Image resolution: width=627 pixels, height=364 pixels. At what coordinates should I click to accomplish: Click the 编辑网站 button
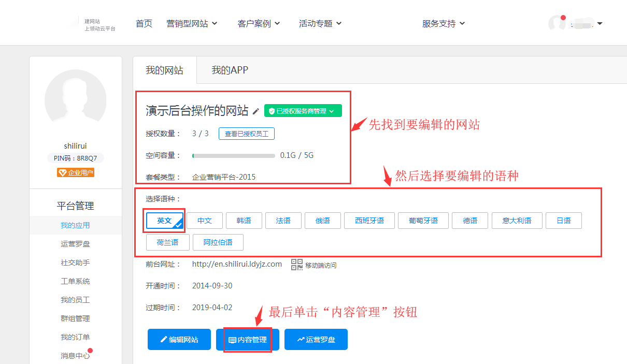point(179,340)
